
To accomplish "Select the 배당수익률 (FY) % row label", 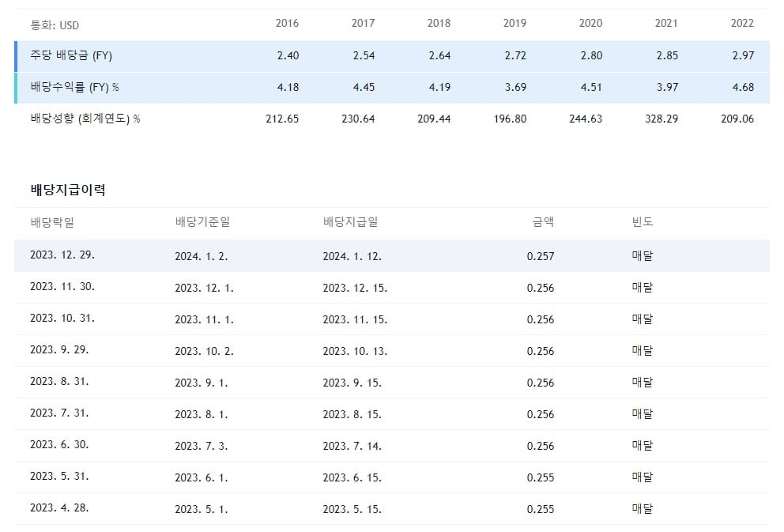I will [x=74, y=87].
